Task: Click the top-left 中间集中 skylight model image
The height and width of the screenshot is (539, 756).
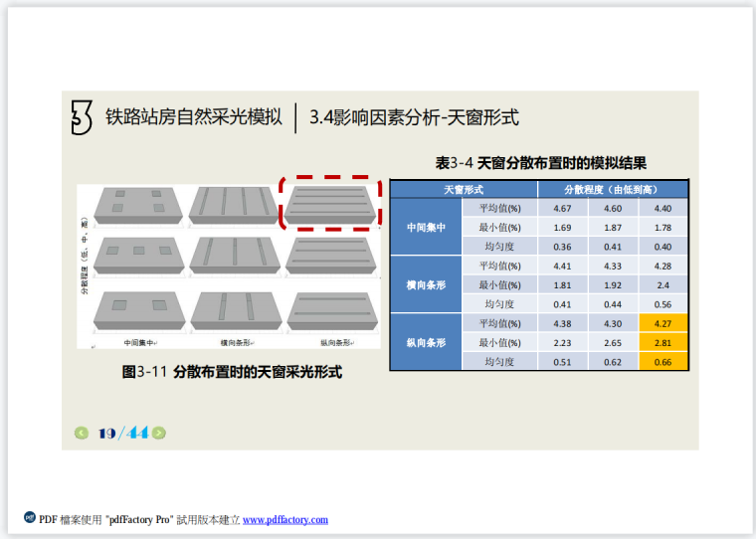Action: pyautogui.click(x=137, y=206)
